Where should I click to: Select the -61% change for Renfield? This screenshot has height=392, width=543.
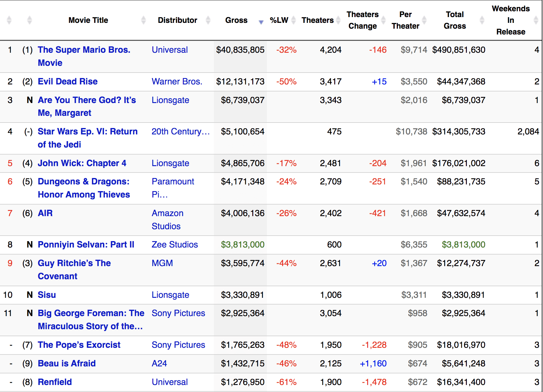286,382
